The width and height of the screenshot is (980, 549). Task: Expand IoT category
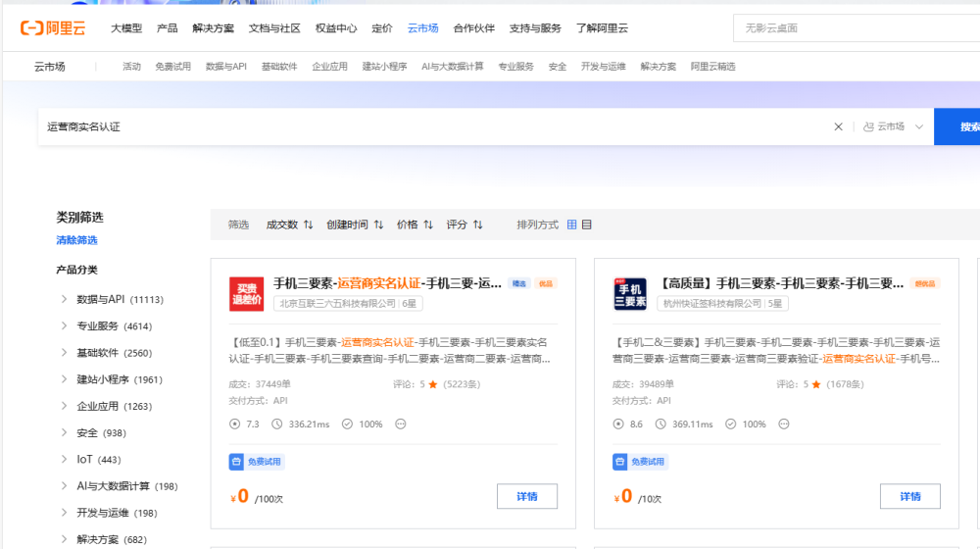[x=64, y=459]
